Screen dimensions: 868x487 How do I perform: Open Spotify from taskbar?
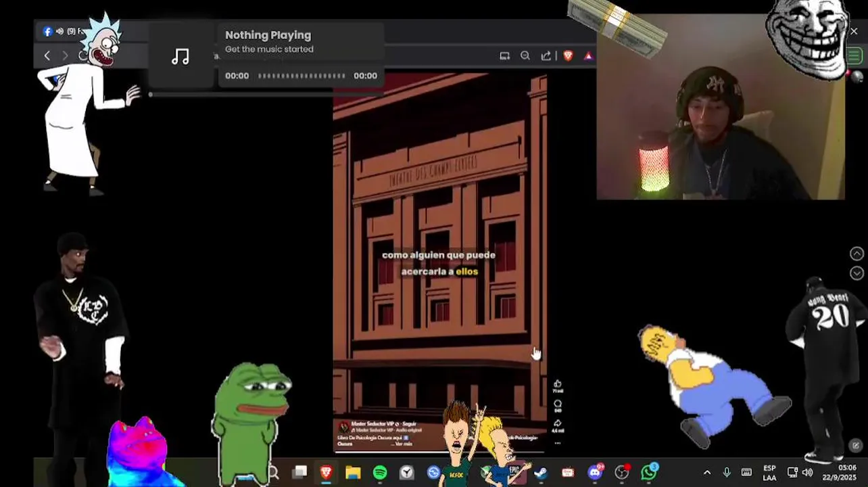380,472
